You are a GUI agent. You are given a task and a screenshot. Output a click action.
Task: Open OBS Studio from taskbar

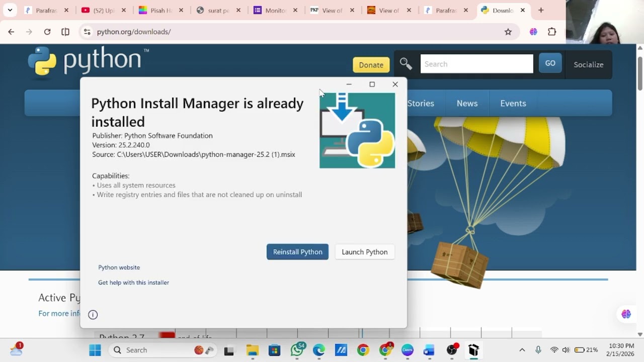[452, 350]
